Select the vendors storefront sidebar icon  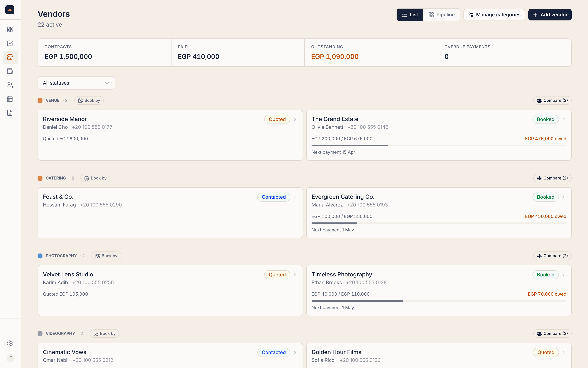tap(10, 57)
